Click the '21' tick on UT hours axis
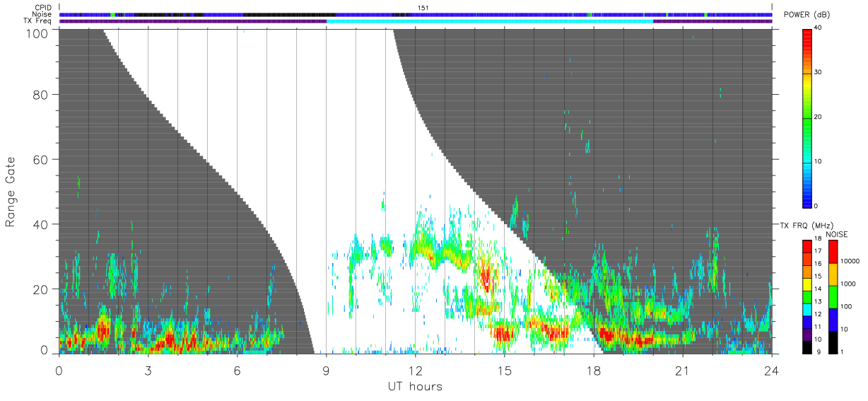This screenshot has height=401, width=868. point(682,371)
